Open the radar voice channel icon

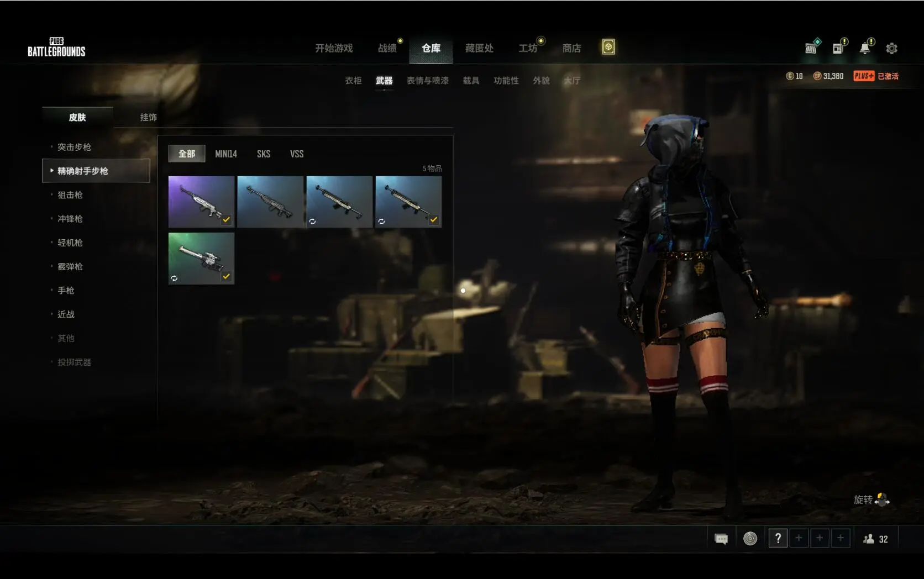pyautogui.click(x=750, y=538)
